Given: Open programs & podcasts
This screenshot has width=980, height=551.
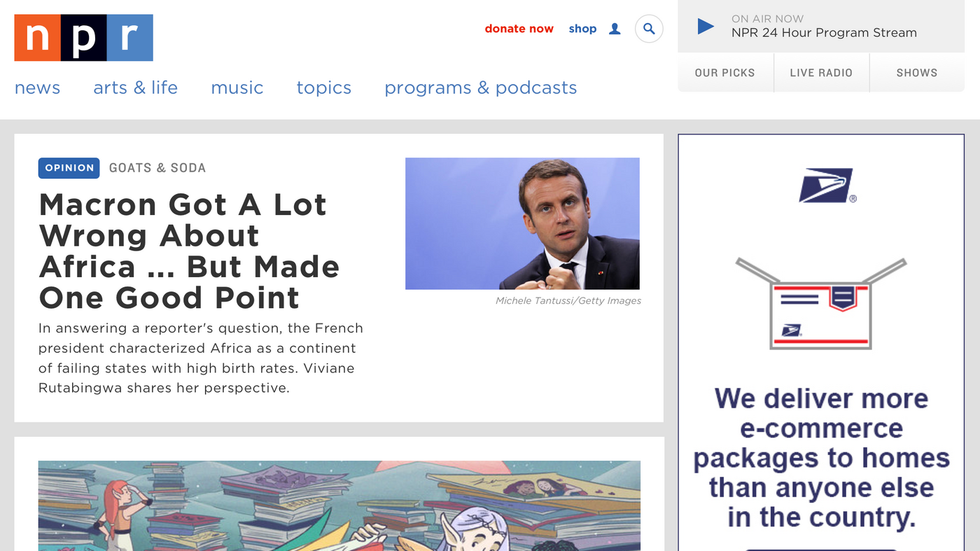Looking at the screenshot, I should 480,87.
